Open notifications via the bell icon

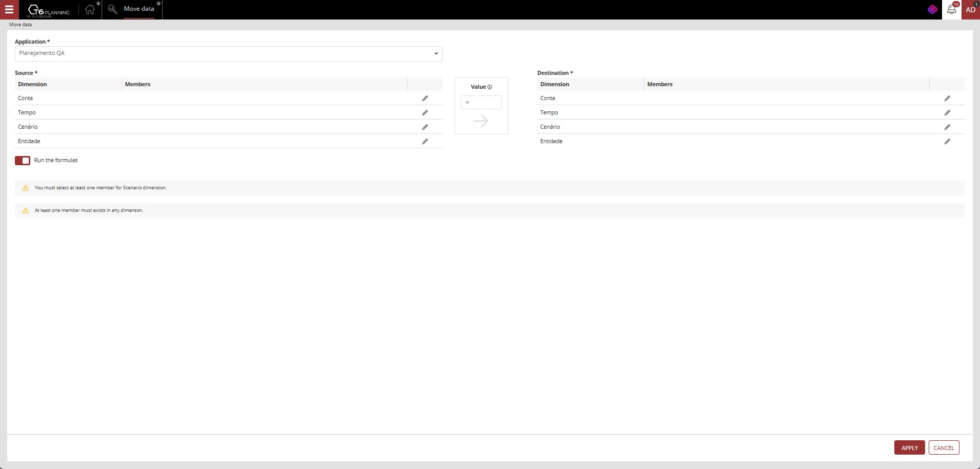click(952, 9)
